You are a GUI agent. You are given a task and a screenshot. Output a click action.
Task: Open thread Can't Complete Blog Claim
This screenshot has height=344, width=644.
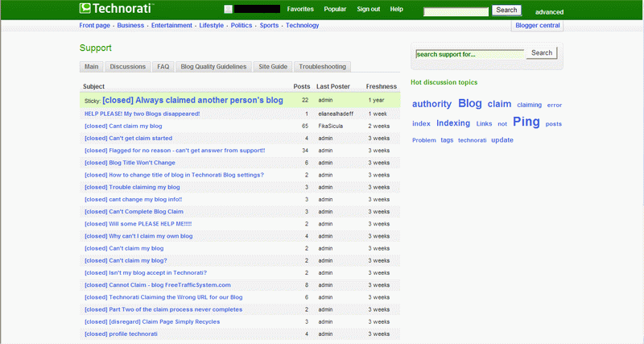(134, 212)
